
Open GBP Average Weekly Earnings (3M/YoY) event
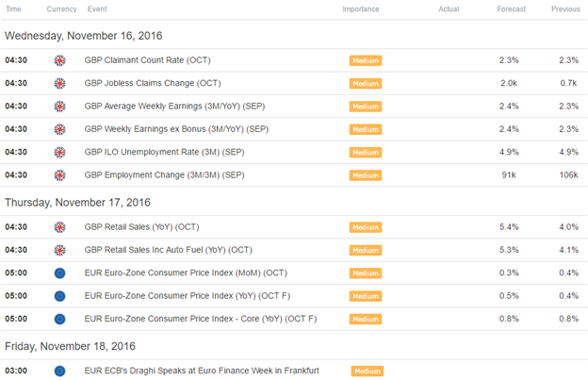(174, 107)
